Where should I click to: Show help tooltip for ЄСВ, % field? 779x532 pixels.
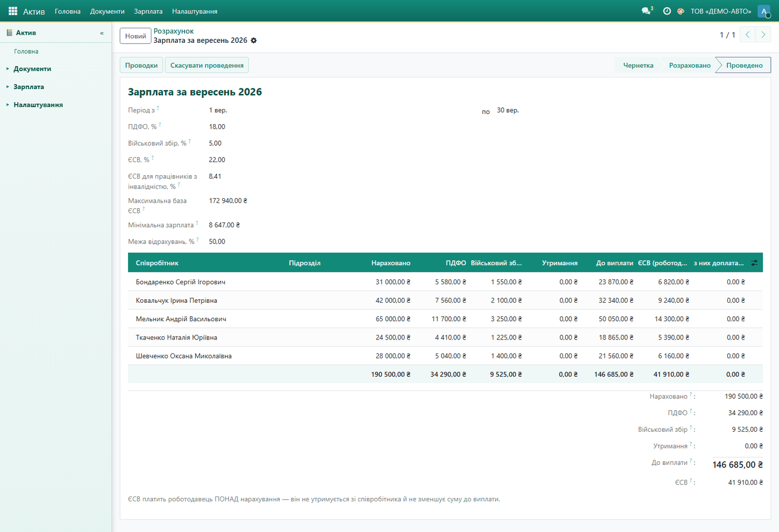(152, 158)
